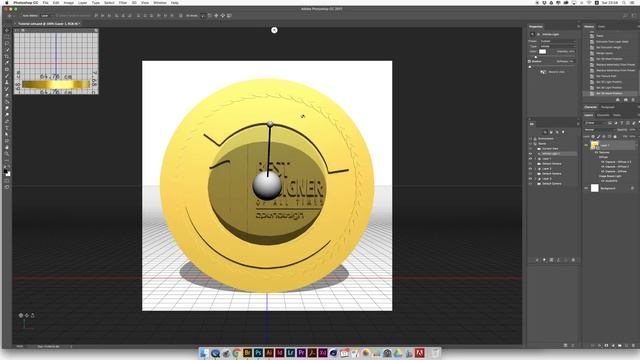Expand Layer 3 in the 3D panel

click(536, 179)
